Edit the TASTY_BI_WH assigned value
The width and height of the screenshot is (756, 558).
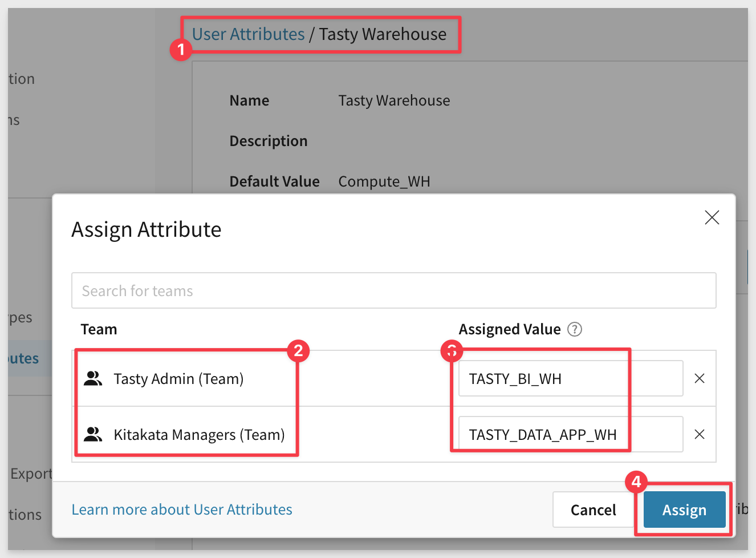tap(570, 378)
